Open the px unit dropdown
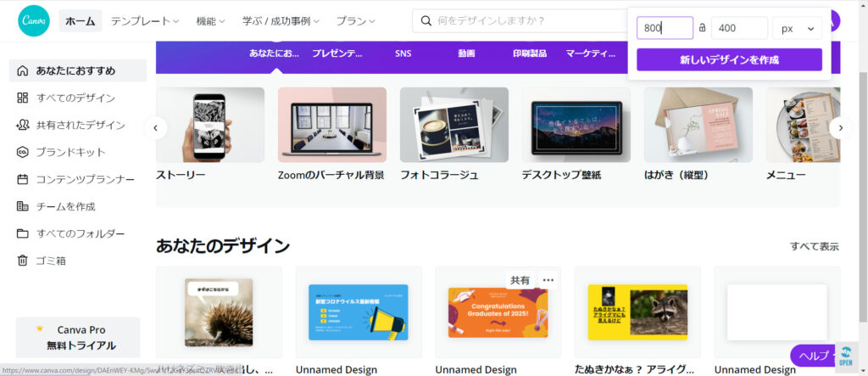Image resolution: width=868 pixels, height=376 pixels. 797,28
